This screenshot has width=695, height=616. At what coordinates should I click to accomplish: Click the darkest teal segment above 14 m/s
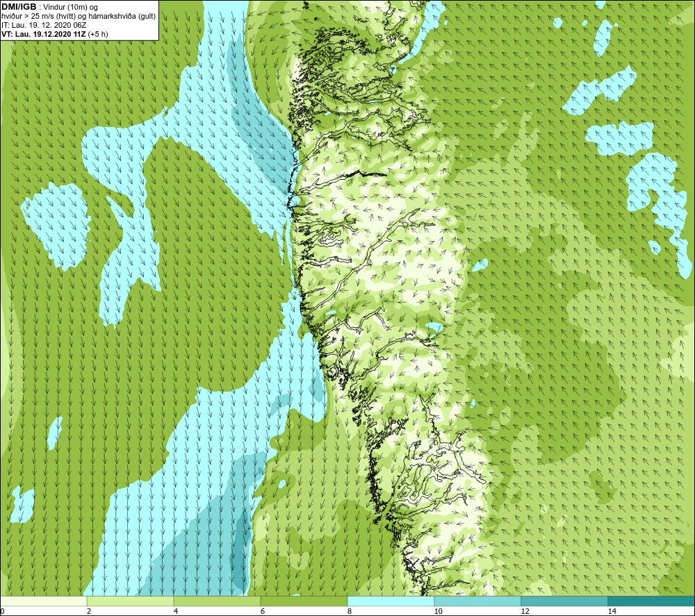(651, 601)
